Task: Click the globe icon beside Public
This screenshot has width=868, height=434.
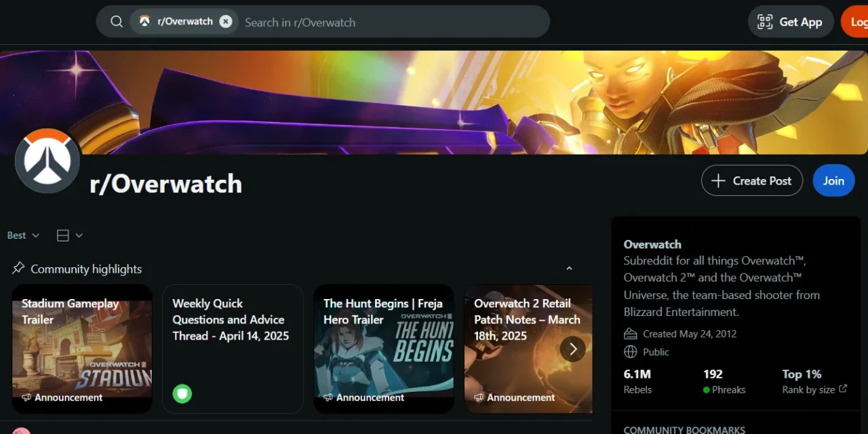Action: tap(631, 352)
